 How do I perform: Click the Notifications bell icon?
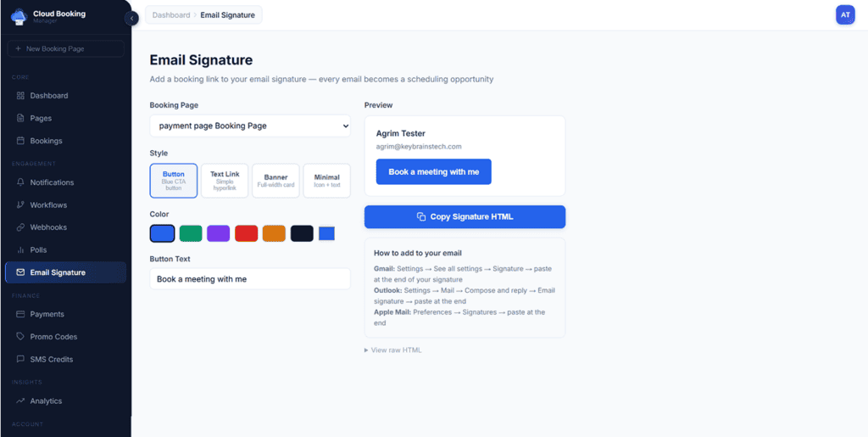[20, 182]
